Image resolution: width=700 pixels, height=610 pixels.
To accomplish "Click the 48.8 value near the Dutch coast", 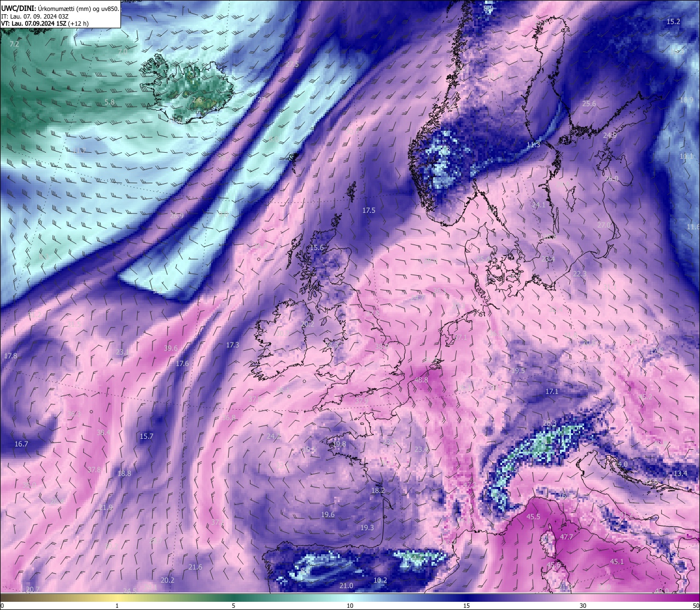I will pyautogui.click(x=422, y=380).
